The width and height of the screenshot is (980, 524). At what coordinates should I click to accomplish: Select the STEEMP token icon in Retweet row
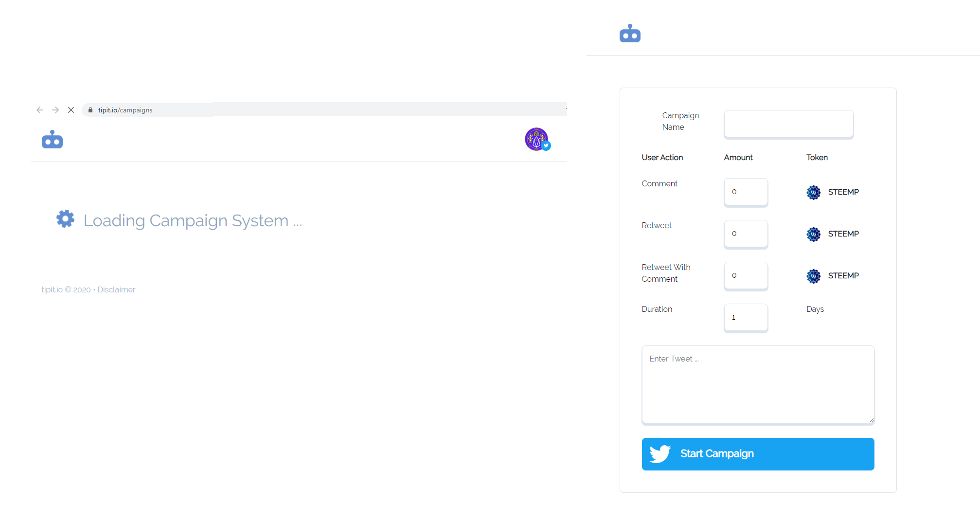tap(813, 234)
